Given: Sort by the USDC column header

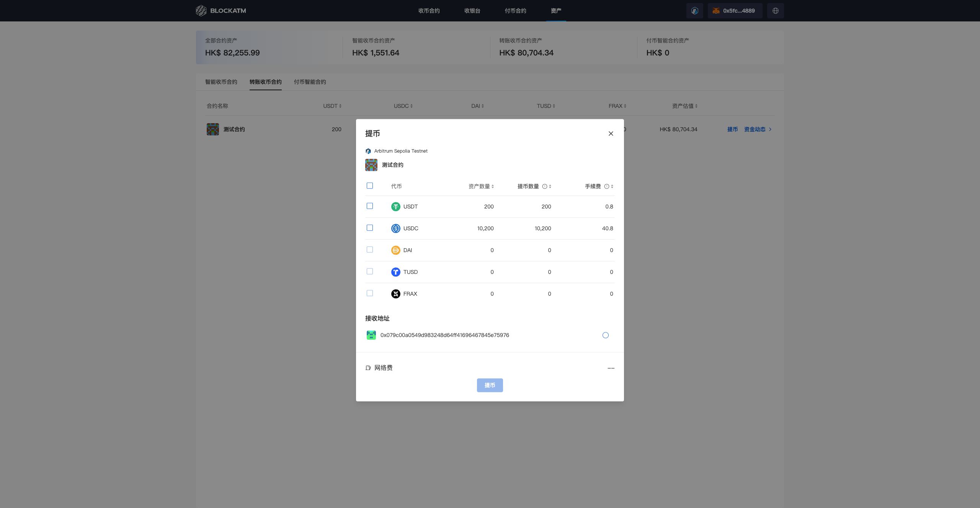Looking at the screenshot, I should (x=403, y=106).
